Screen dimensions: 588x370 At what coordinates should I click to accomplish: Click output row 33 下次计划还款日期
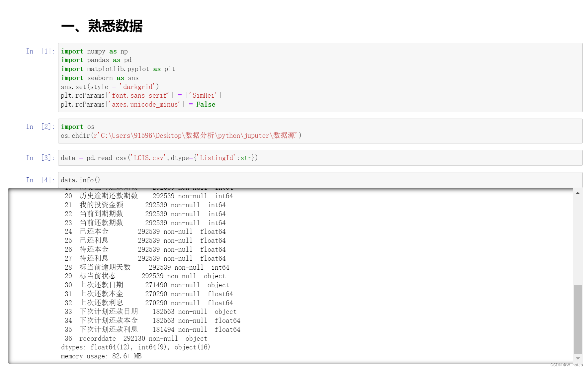(x=150, y=312)
